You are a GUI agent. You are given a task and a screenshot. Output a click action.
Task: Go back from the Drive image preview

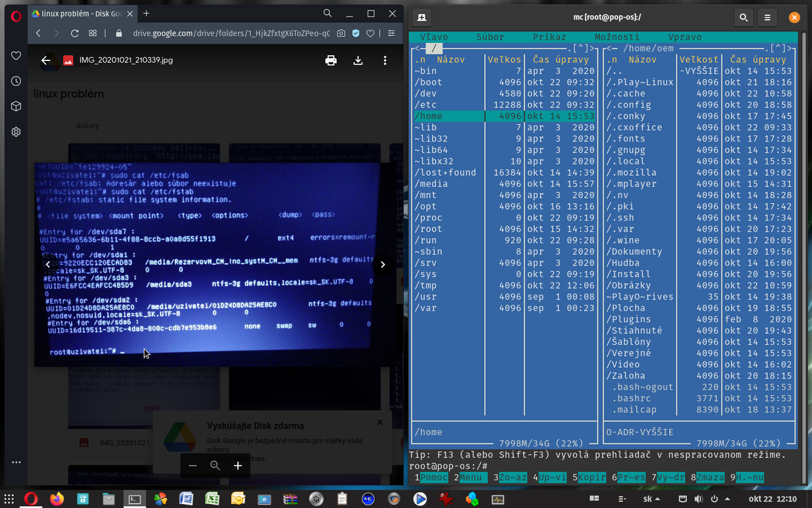click(x=46, y=60)
